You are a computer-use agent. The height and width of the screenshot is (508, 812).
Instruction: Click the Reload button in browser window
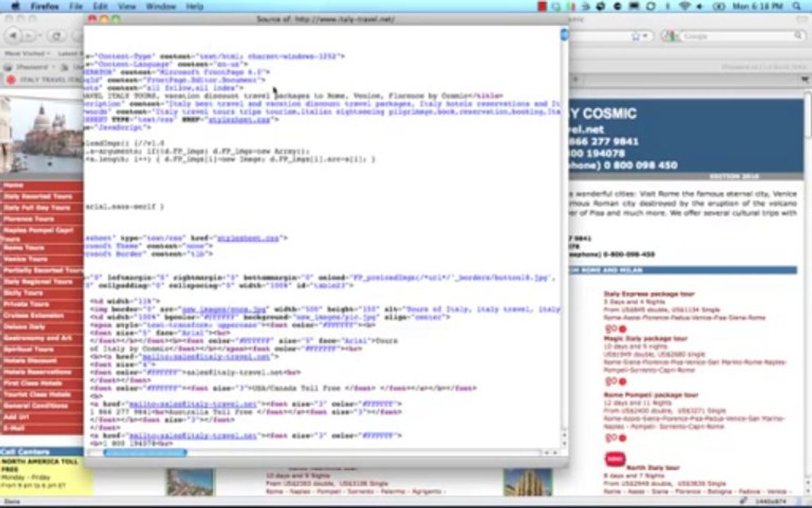(56, 36)
